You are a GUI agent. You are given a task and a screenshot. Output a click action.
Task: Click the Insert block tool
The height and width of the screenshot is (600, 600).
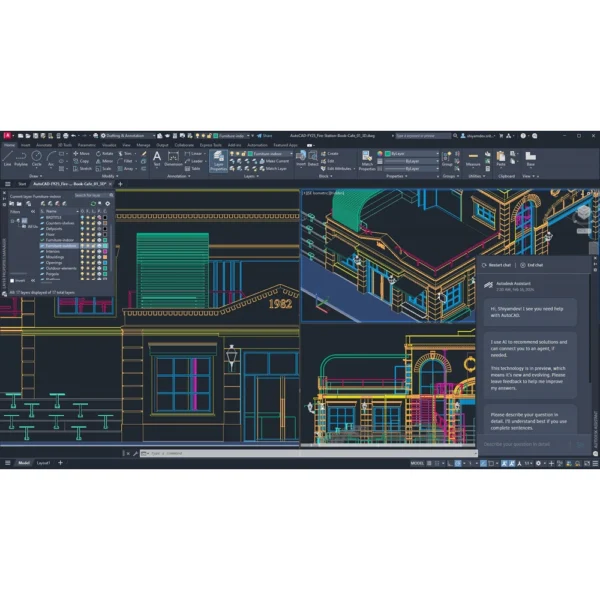pyautogui.click(x=301, y=158)
